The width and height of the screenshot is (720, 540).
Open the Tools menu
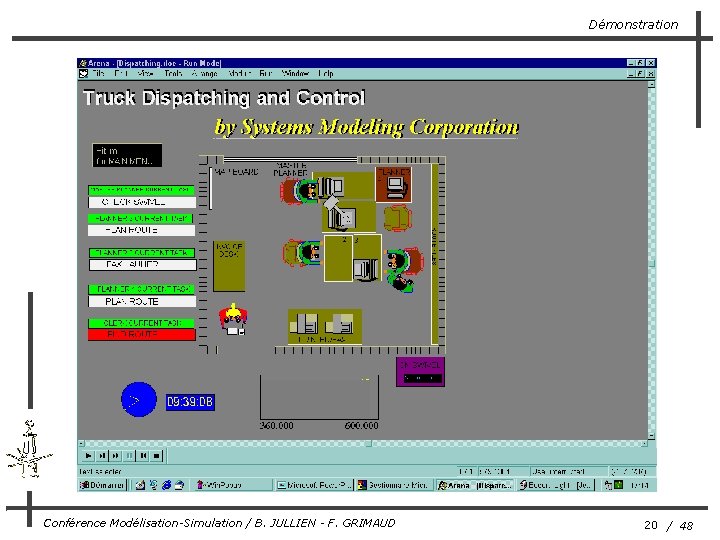173,73
